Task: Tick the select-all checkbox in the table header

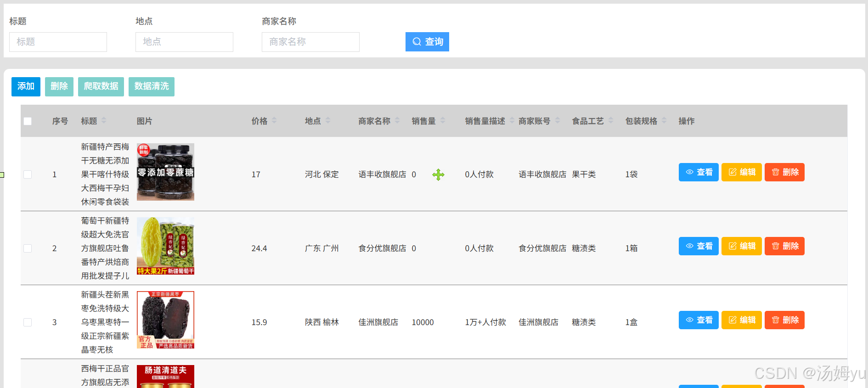Action: point(28,121)
